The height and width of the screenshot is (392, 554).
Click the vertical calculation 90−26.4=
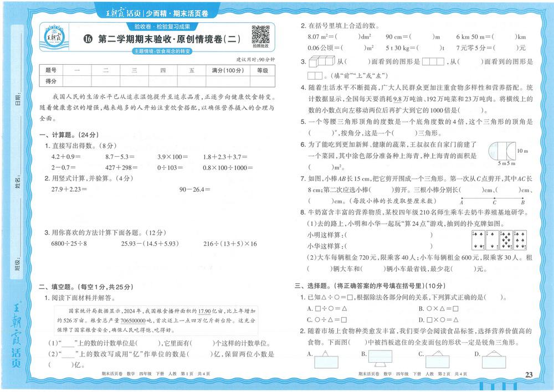pos(194,189)
